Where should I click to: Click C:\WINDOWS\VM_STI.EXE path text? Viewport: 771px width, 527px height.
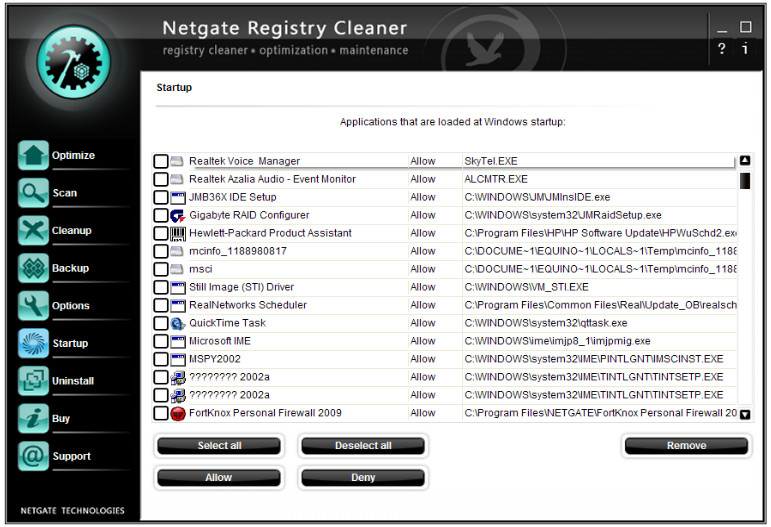[526, 287]
